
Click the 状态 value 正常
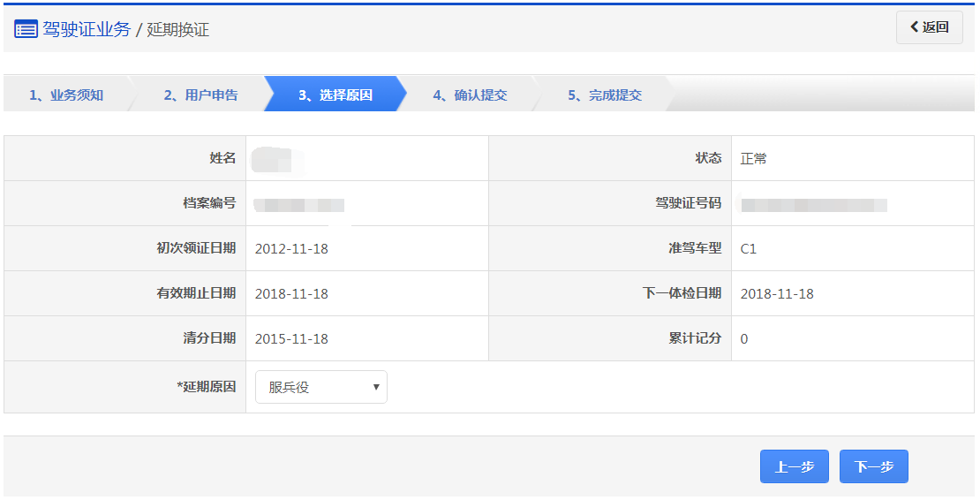[754, 159]
